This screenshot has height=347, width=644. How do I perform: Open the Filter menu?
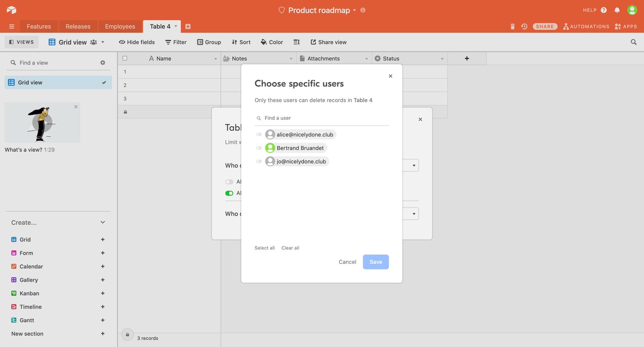click(176, 42)
